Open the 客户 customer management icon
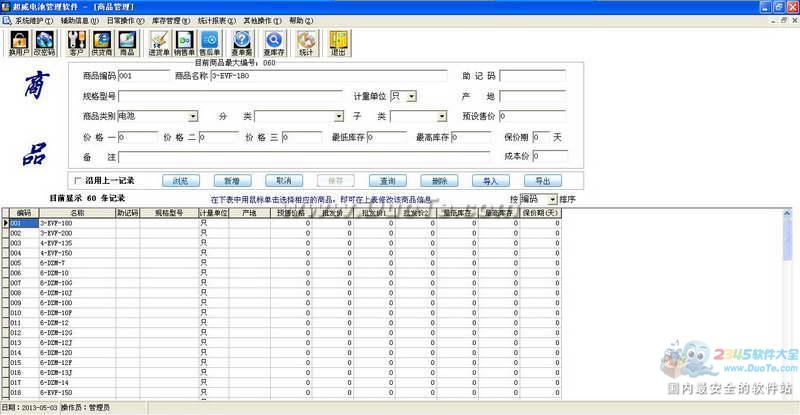This screenshot has height=415, width=800. coord(77,43)
